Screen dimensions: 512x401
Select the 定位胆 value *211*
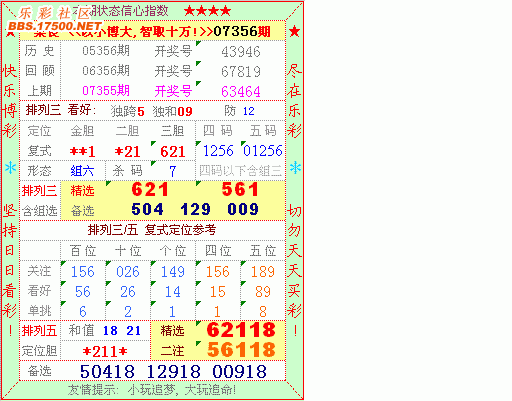[x=105, y=351]
